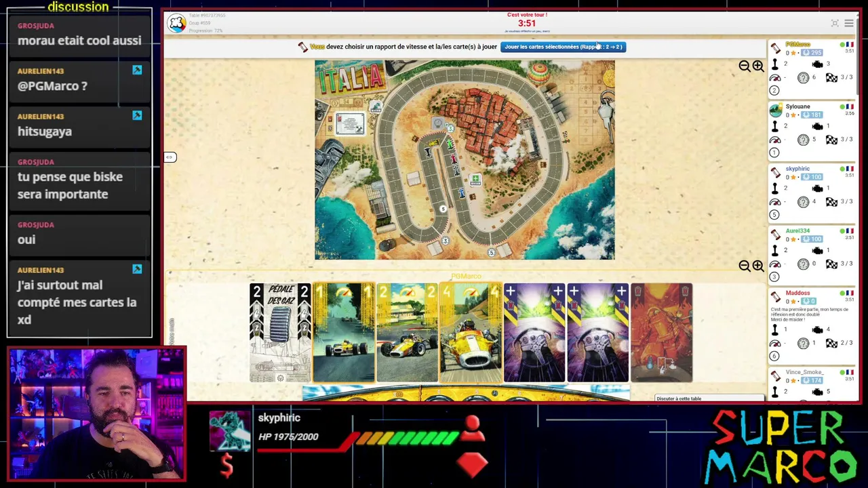Select the speed 2 yellow car card
Screen dimensions: 868x488
(408, 333)
